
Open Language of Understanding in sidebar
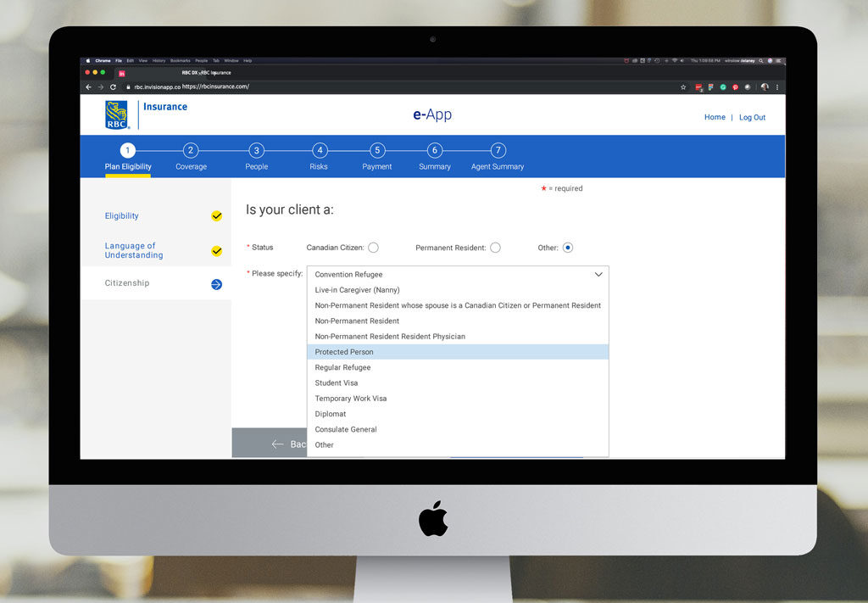[134, 250]
